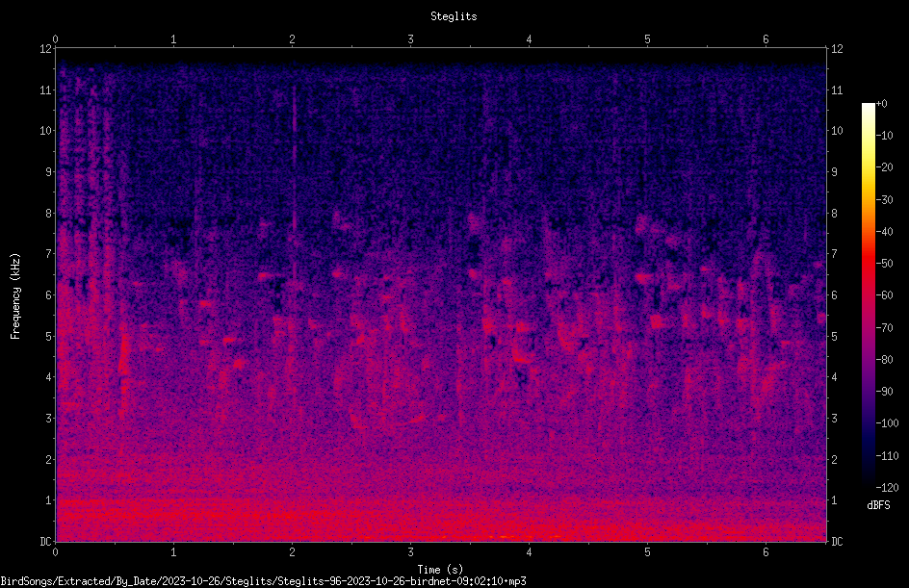This screenshot has height=588, width=909.
Task: Click the 6 second label on bottom axis
Action: click(x=766, y=552)
